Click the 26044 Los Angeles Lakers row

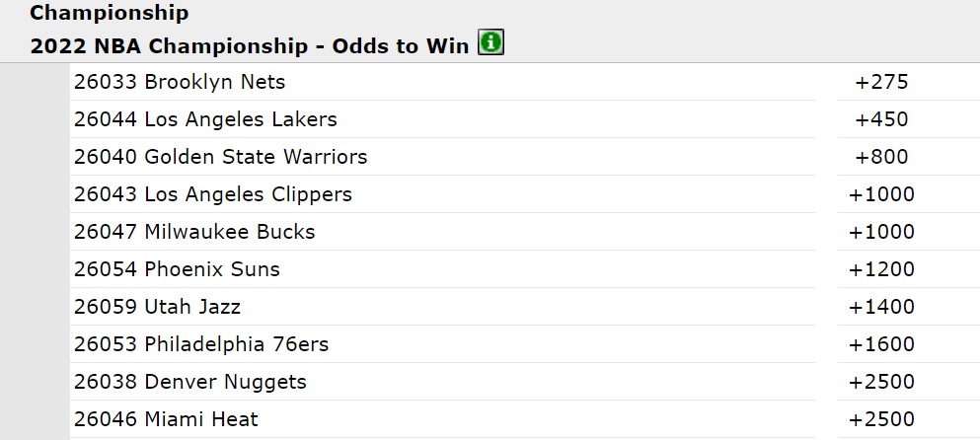pyautogui.click(x=442, y=119)
